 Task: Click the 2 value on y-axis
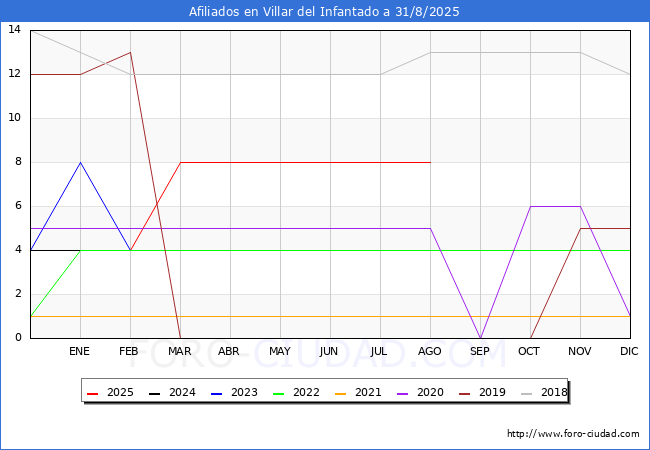[x=18, y=294]
